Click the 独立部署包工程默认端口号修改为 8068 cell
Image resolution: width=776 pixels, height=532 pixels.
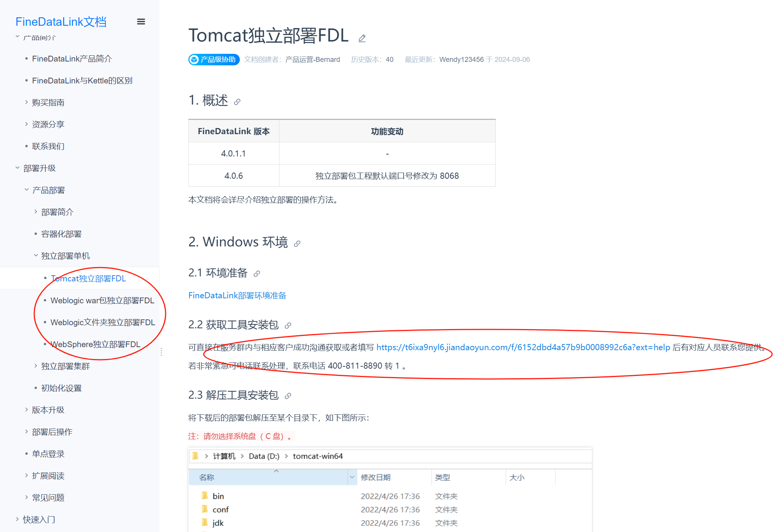pyautogui.click(x=387, y=176)
